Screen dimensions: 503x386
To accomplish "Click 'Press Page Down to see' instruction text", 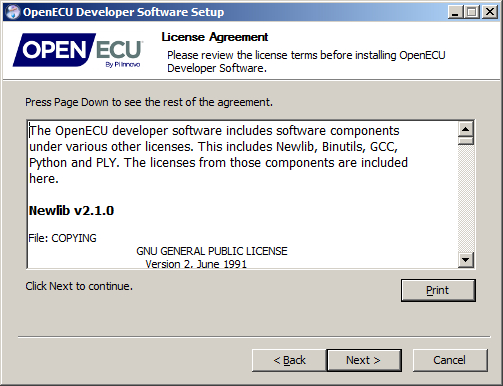I will click(x=149, y=102).
